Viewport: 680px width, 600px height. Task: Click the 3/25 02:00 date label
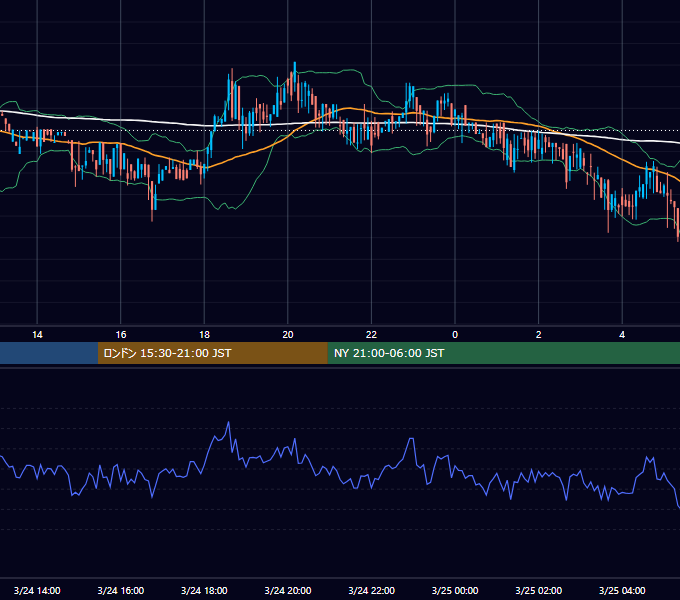tap(539, 590)
